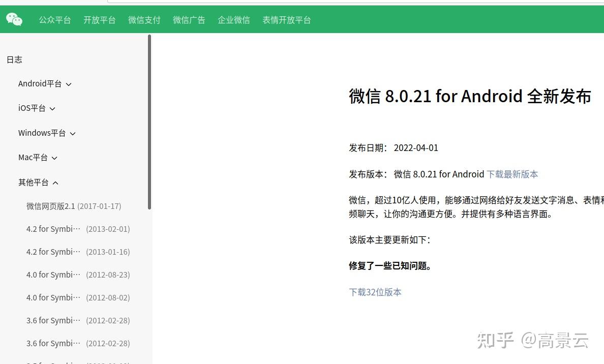Click the text 该版本主要更新如下:
604x364 pixels.
[389, 239]
